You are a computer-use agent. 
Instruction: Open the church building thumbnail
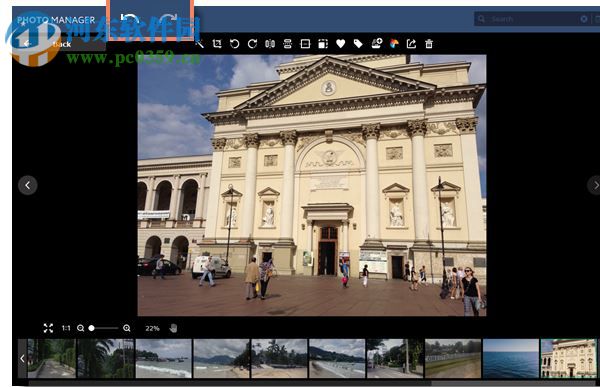tap(569, 359)
